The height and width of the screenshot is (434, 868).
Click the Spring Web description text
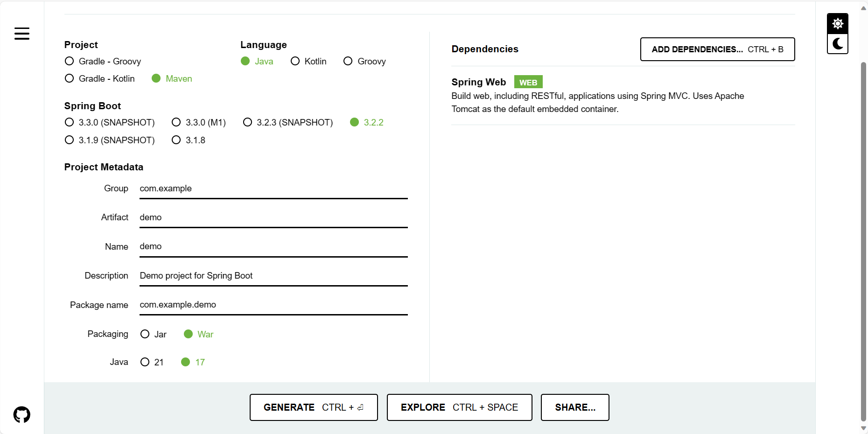598,103
